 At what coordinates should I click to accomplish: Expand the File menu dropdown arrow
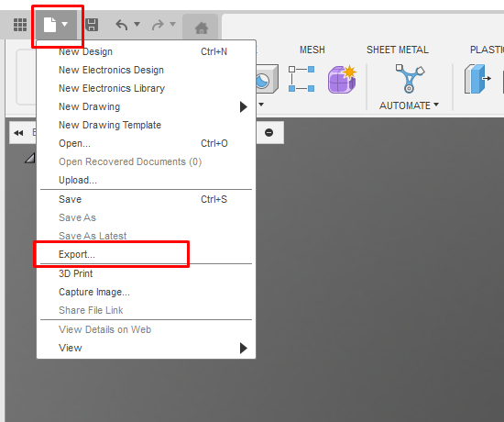65,24
